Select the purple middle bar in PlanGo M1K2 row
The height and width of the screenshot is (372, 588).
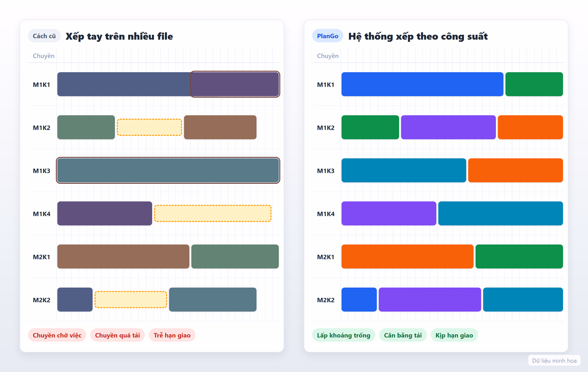coord(448,127)
